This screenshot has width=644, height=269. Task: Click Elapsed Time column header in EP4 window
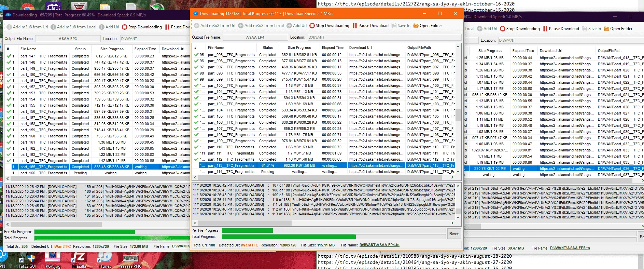pos(333,48)
